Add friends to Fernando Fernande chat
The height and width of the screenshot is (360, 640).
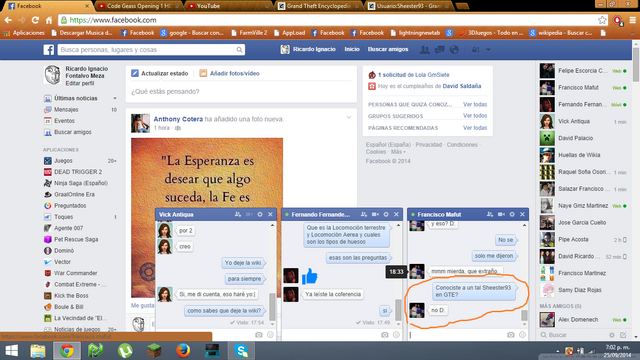(364, 214)
